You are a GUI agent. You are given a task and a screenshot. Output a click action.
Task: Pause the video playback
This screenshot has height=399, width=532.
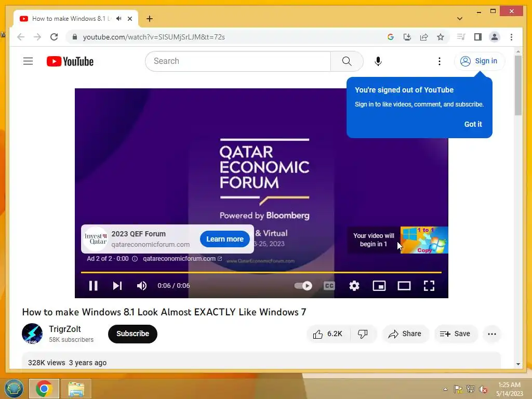coord(94,286)
